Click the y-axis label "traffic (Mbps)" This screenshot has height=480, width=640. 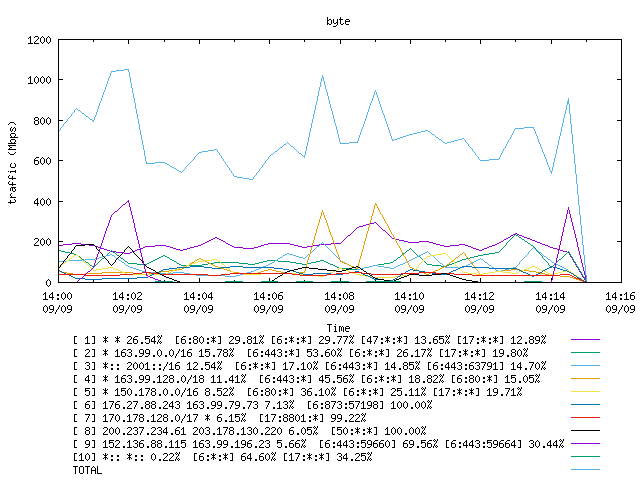pos(13,162)
